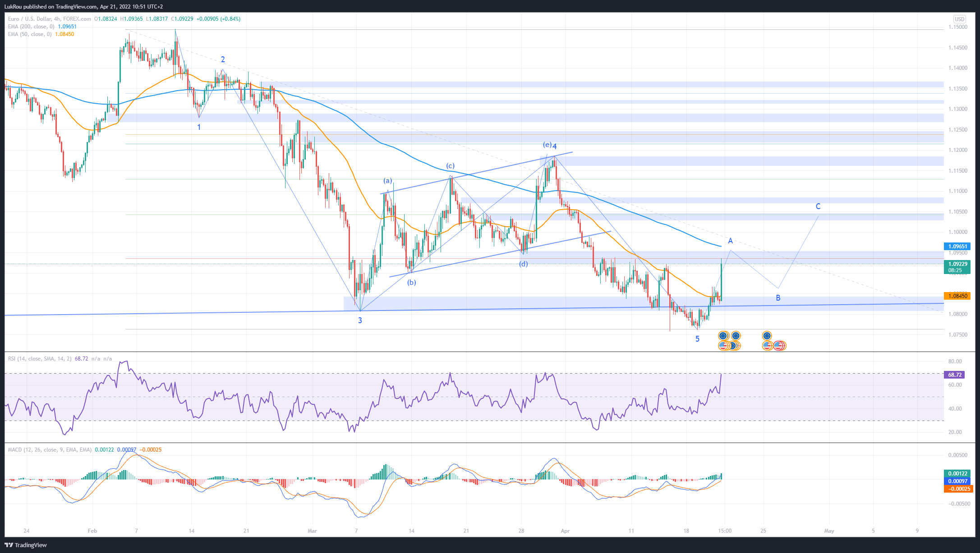
Task: Click the wave 5 label below the chart low
Action: pyautogui.click(x=697, y=339)
